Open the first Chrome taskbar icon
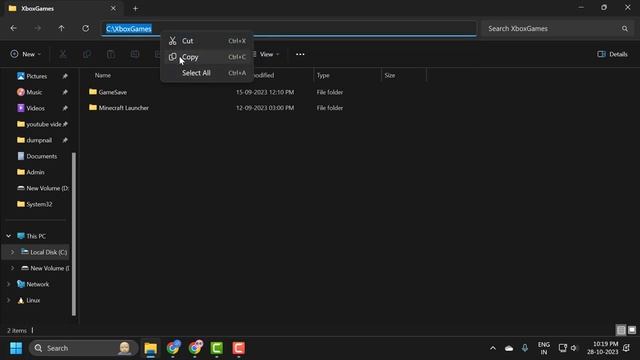Image resolution: width=640 pixels, height=360 pixels. (173, 348)
